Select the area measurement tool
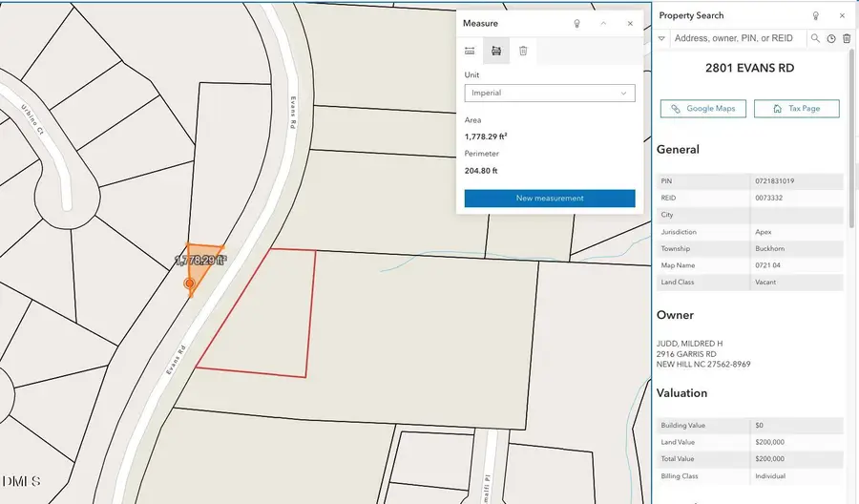This screenshot has width=859, height=504. pos(496,51)
